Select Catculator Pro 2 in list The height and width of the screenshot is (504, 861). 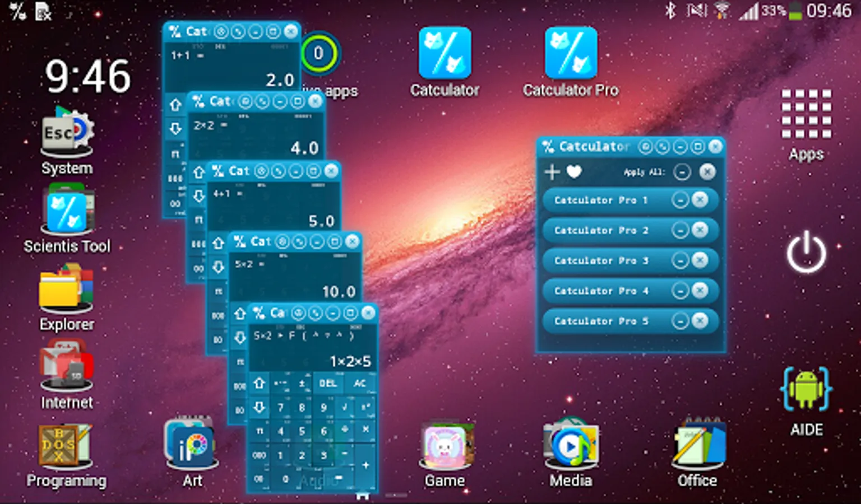629,230
